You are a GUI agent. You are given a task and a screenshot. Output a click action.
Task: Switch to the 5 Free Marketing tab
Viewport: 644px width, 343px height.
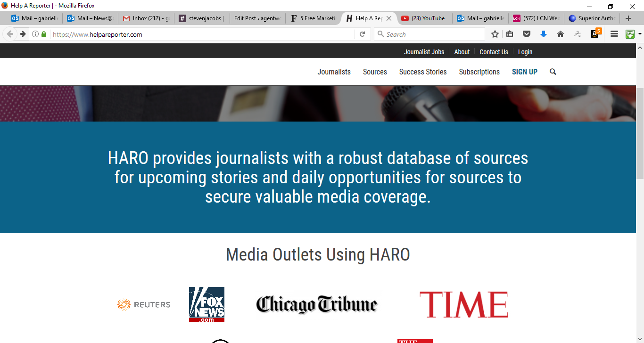coord(313,18)
